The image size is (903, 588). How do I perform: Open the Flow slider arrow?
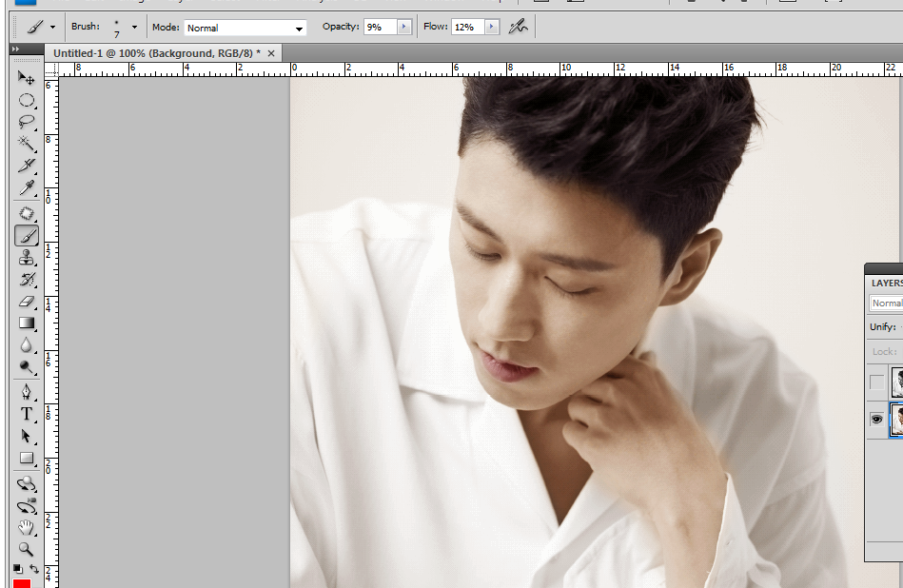coord(492,27)
